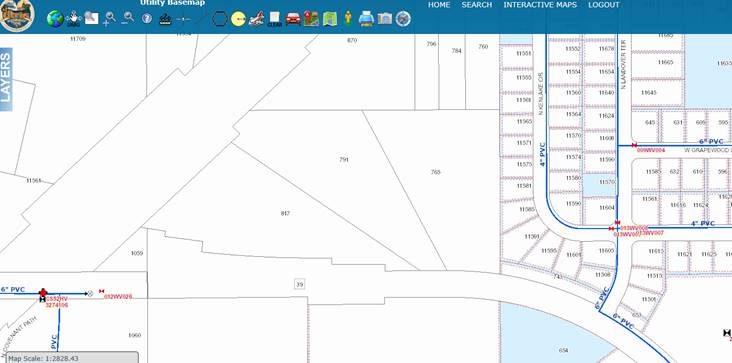
Task: Select the hexagon polygon draw tool
Action: click(x=220, y=19)
